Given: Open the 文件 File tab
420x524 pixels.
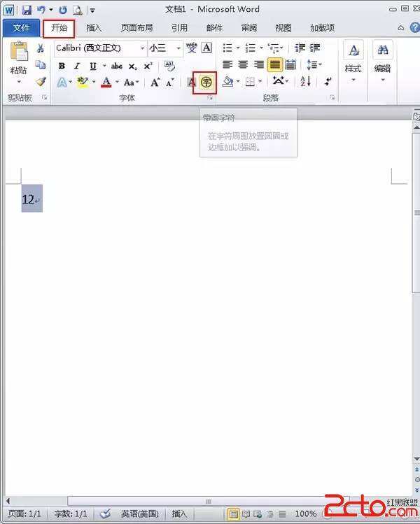Looking at the screenshot, I should [21, 28].
